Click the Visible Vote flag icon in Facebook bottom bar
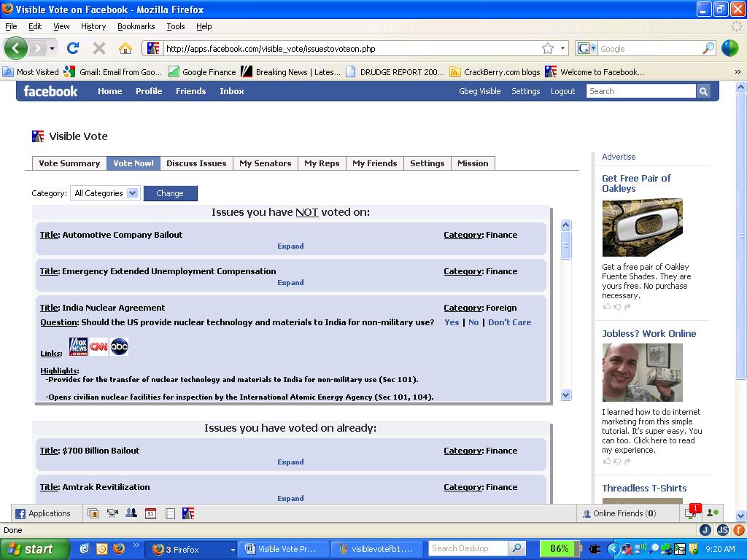This screenshot has width=747, height=560. 188,513
